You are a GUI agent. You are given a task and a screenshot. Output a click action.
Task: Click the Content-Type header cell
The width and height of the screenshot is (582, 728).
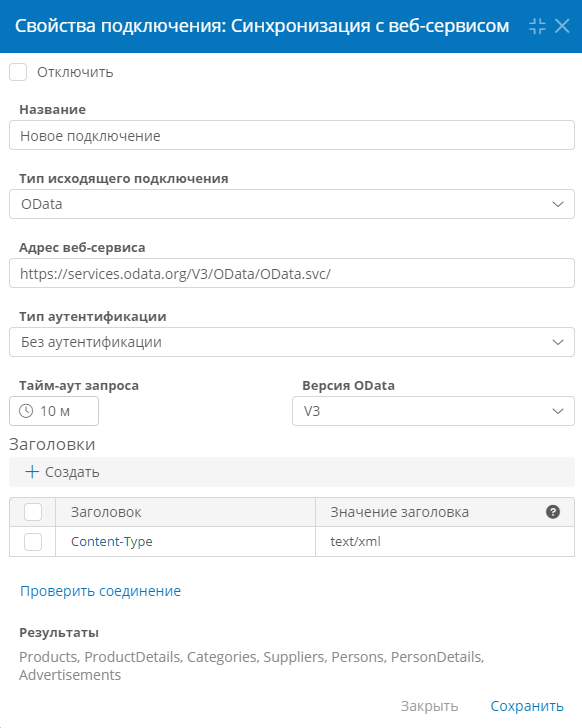pos(185,542)
